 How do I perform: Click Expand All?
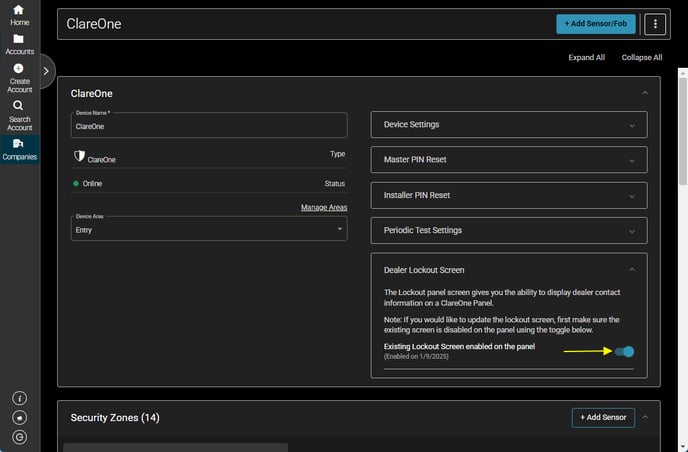586,57
